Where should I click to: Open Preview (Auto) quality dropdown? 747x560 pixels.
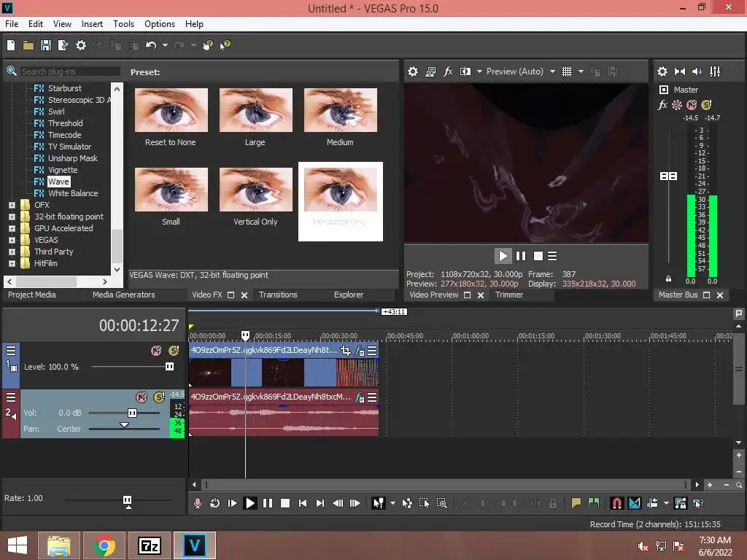click(x=552, y=71)
